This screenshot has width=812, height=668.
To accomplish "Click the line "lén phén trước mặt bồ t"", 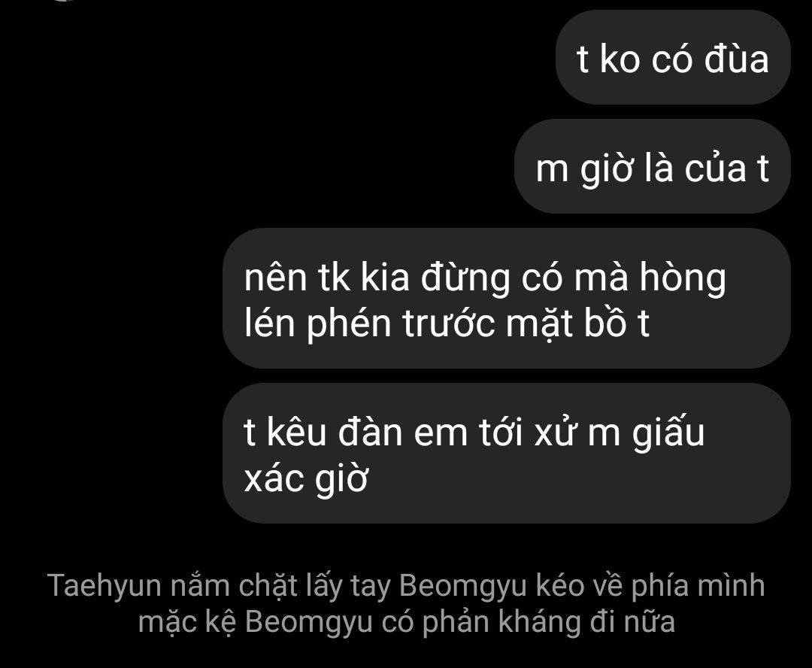I will pos(447,323).
